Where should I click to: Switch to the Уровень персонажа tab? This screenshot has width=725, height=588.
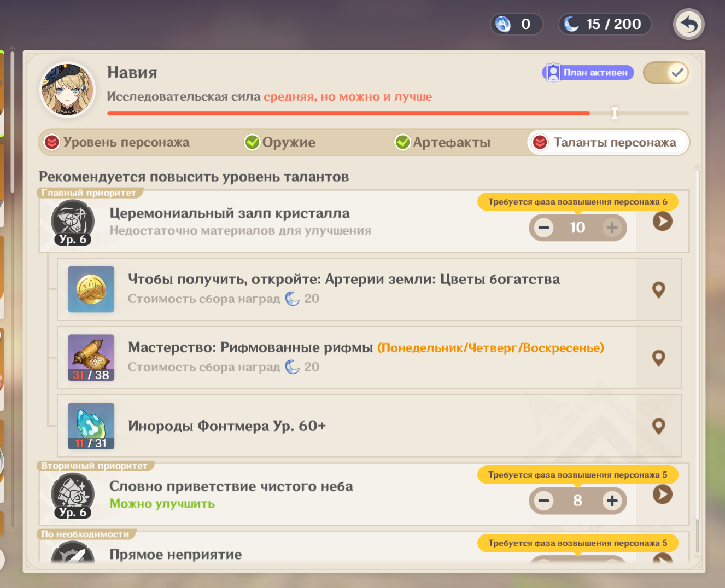point(117,142)
